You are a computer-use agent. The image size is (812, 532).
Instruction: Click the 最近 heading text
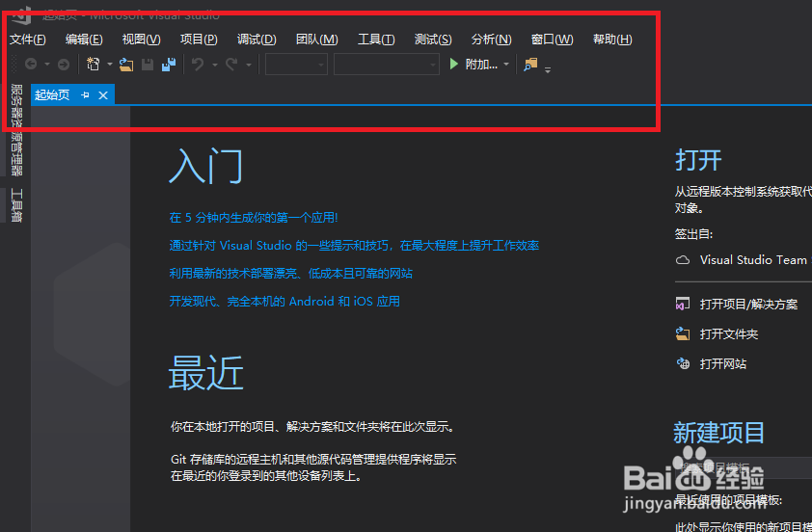pyautogui.click(x=206, y=372)
